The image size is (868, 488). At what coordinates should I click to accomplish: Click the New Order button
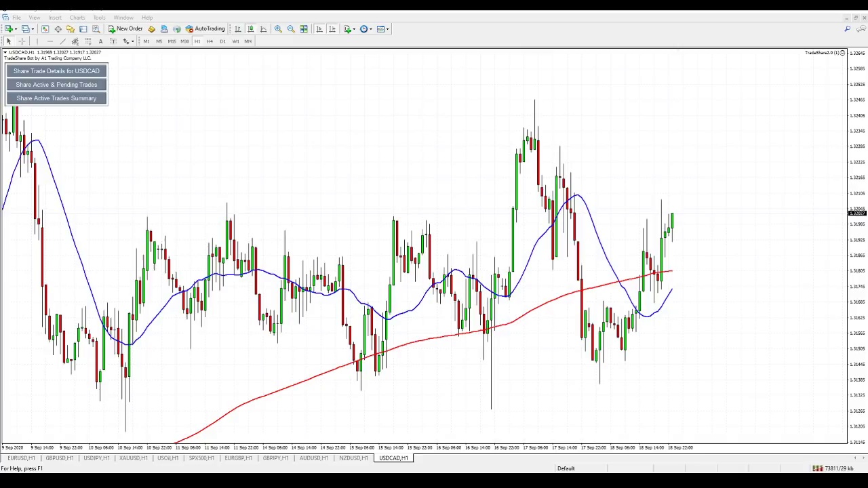[125, 29]
